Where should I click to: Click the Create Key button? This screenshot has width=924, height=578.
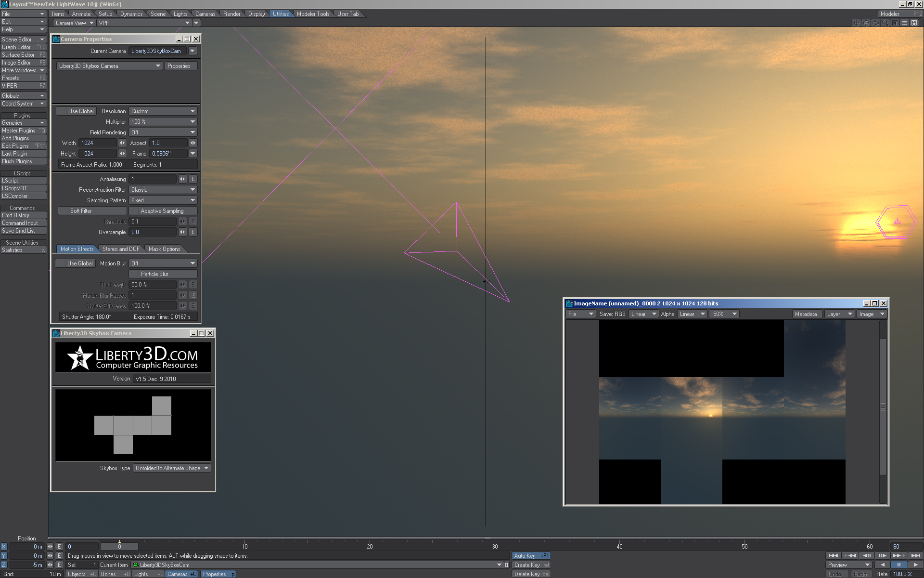click(531, 565)
